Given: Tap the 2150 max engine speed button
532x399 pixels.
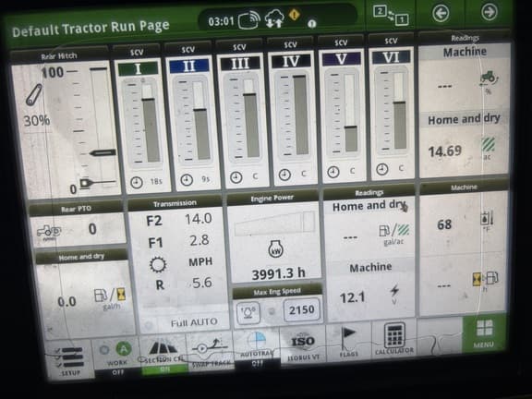Looking at the screenshot, I should click(x=301, y=309).
